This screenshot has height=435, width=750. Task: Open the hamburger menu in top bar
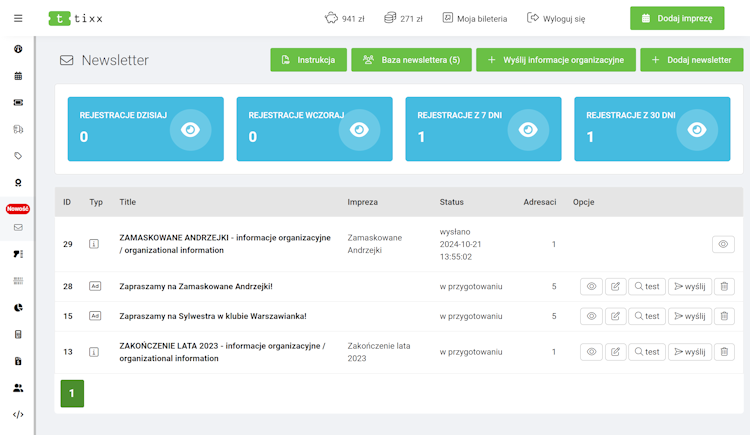tap(18, 18)
